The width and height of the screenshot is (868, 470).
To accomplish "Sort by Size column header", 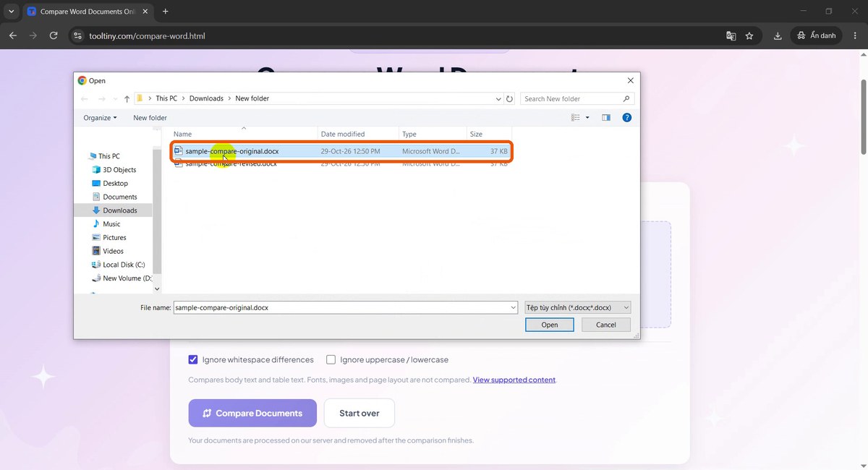I will click(x=488, y=134).
